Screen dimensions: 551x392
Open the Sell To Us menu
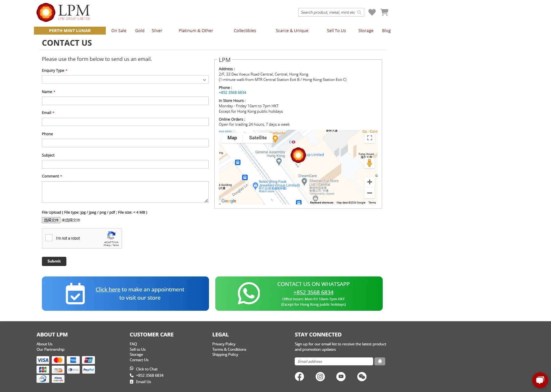click(336, 30)
